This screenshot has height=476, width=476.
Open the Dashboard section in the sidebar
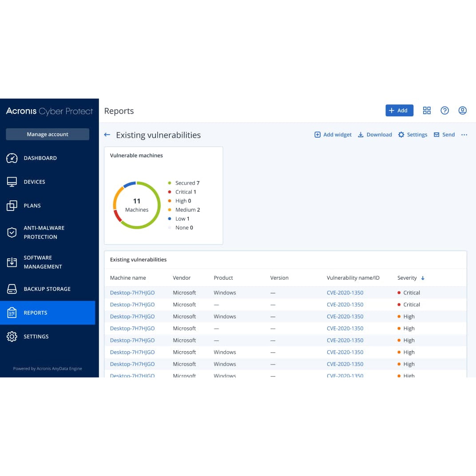pyautogui.click(x=40, y=158)
